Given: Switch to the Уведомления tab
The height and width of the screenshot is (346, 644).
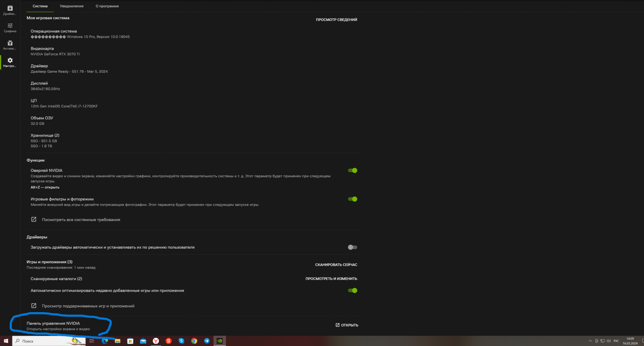Looking at the screenshot, I should [71, 6].
